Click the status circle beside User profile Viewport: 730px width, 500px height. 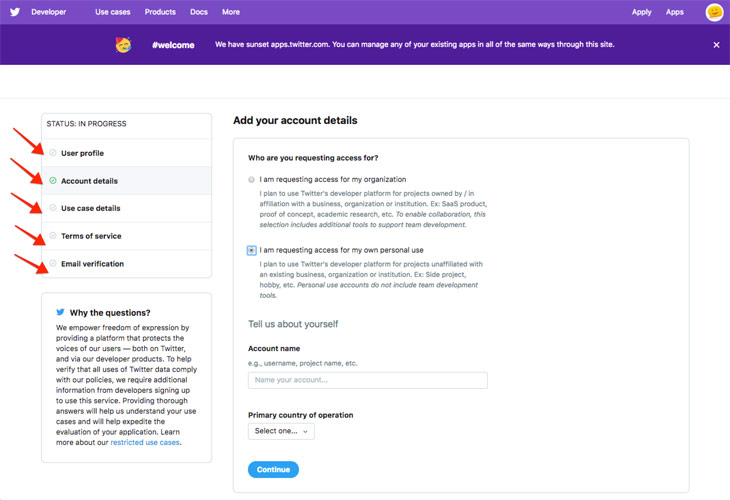[x=53, y=153]
